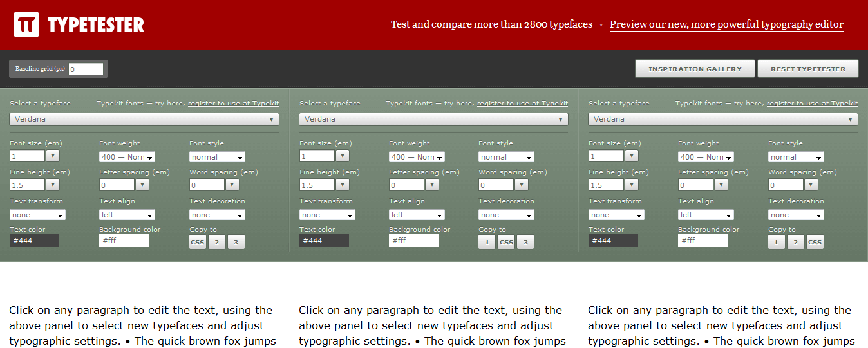Open word spacing arrow in third column
Screen dimensions: 868x348
tap(811, 185)
